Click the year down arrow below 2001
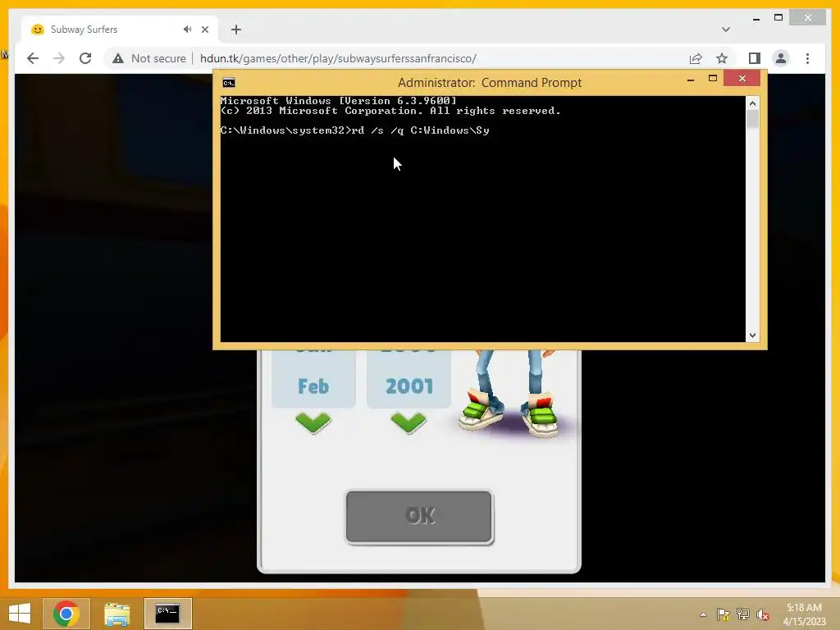 click(409, 422)
